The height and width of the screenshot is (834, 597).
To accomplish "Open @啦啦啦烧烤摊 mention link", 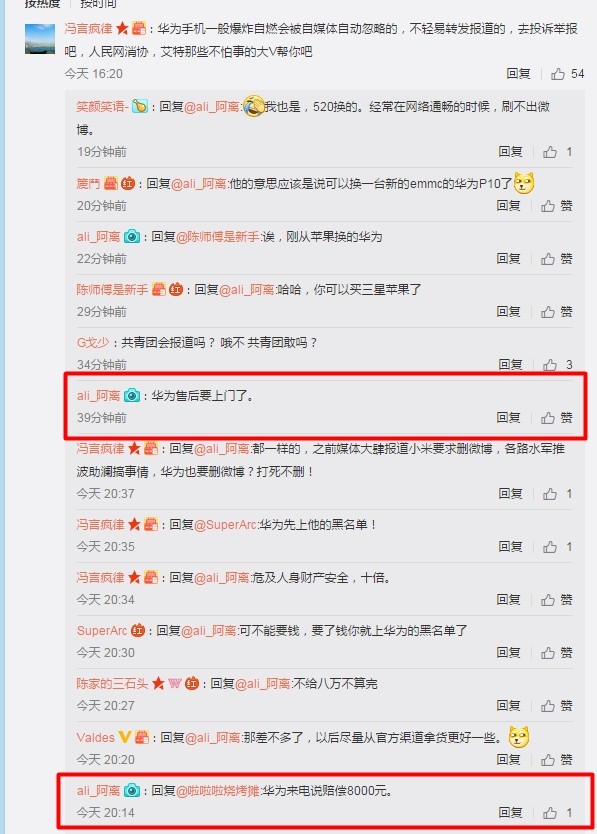I will point(218,791).
